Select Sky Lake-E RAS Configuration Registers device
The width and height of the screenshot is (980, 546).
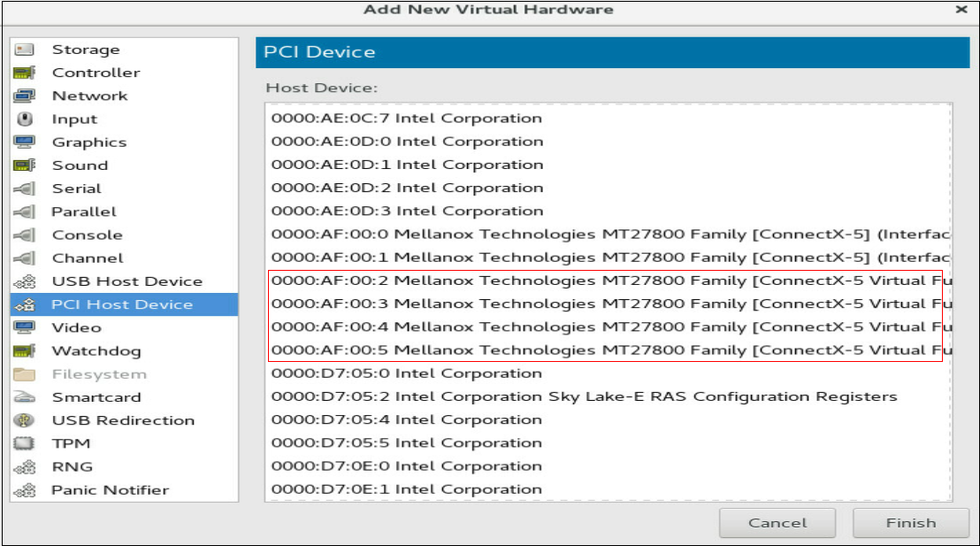609,396
